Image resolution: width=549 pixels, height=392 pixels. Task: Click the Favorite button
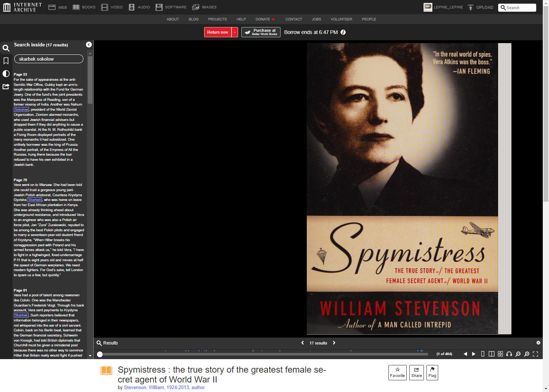398,372
